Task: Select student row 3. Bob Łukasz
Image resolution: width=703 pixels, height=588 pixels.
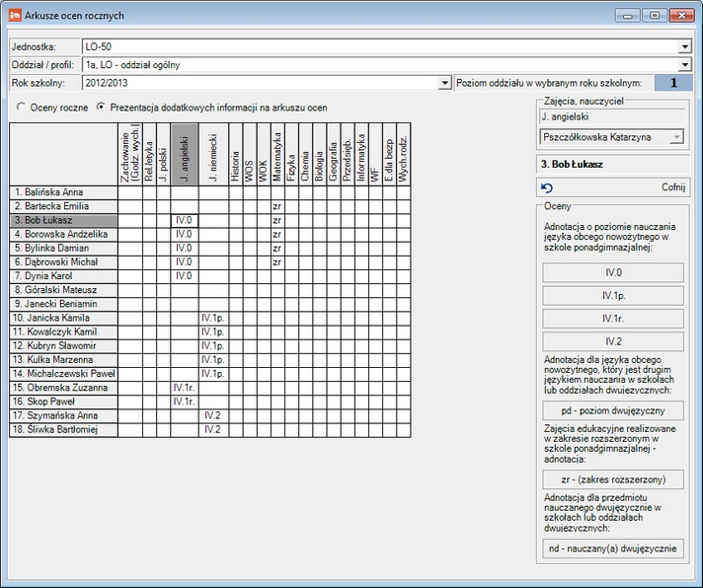Action: tap(63, 220)
